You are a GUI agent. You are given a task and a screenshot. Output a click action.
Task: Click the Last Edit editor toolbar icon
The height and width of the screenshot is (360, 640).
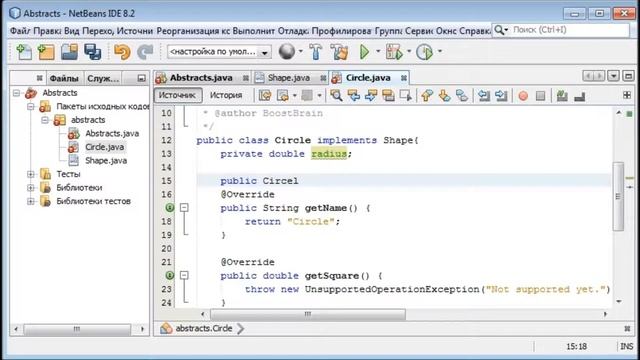(x=265, y=96)
